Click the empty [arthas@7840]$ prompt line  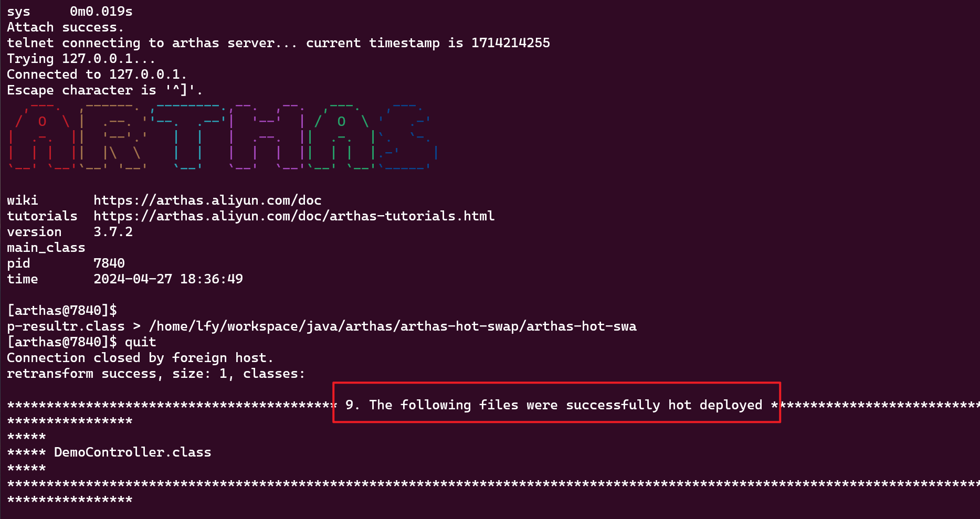62,311
